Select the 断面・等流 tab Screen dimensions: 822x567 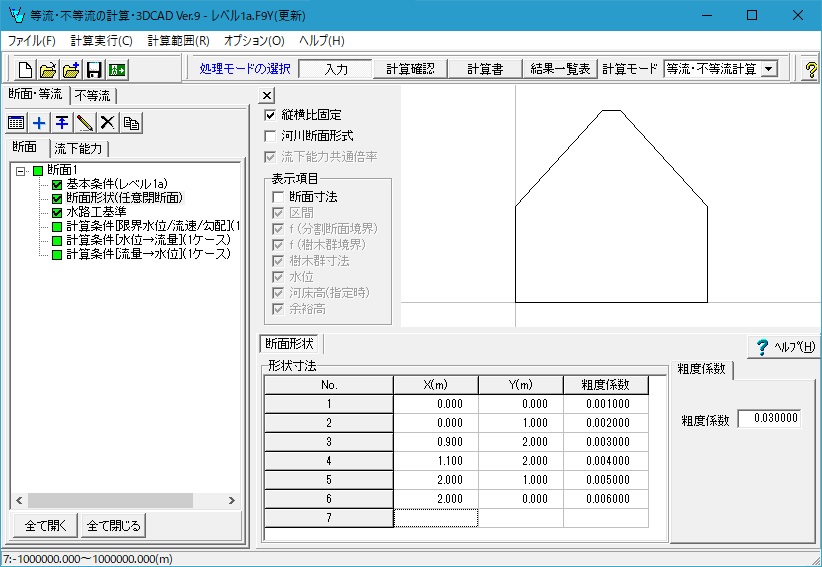pyautogui.click(x=35, y=94)
